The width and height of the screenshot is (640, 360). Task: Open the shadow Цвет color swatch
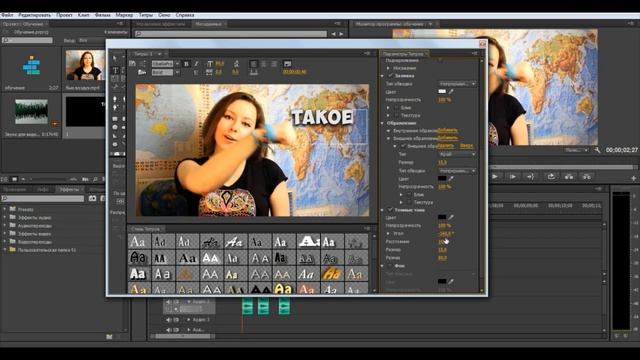442,217
